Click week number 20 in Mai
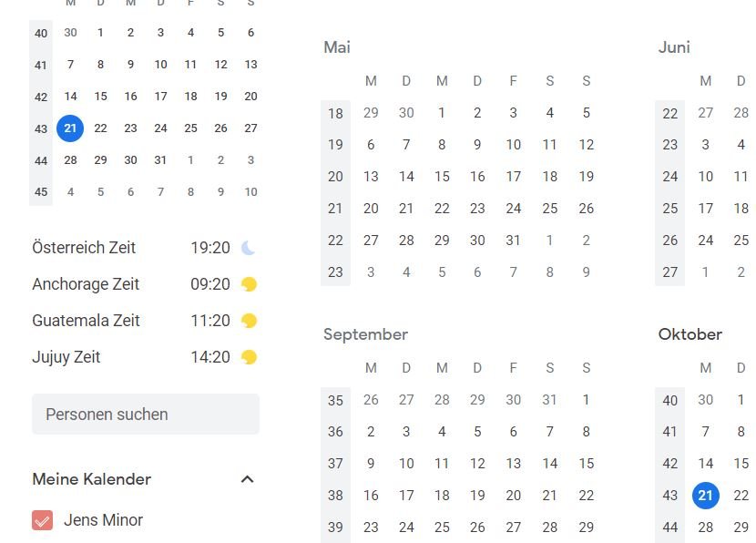The height and width of the screenshot is (543, 756). tap(335, 177)
